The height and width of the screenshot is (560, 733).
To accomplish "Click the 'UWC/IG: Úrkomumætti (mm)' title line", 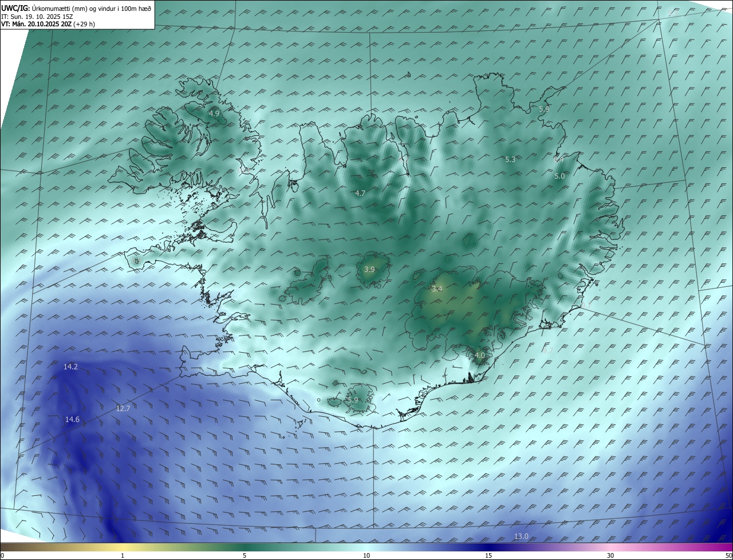I will 77,8.
